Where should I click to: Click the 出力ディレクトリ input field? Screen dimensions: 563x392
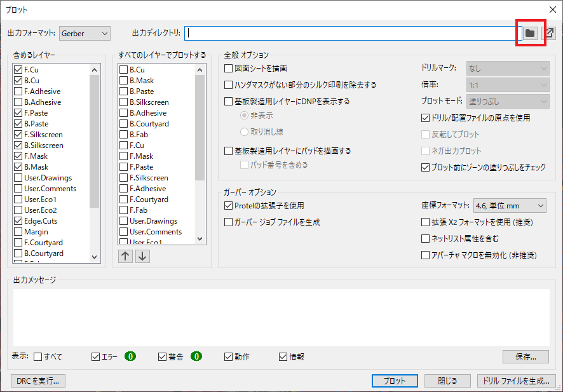pos(353,33)
